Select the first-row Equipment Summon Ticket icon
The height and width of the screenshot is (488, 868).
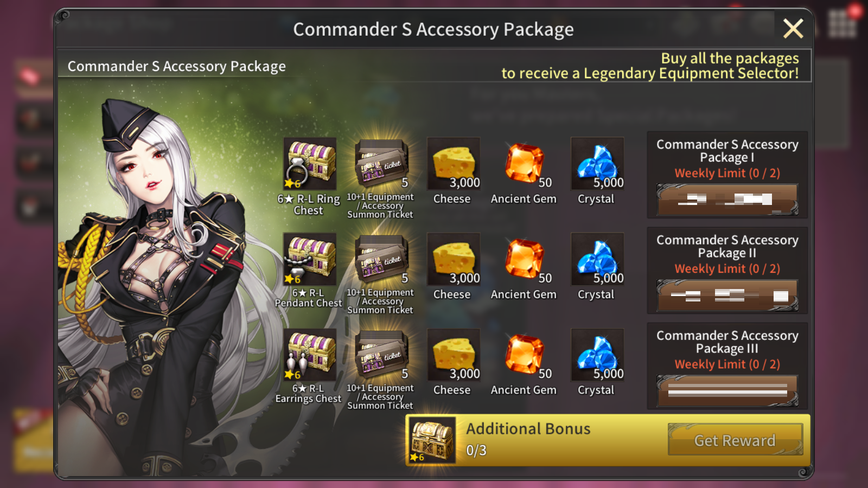click(x=381, y=163)
